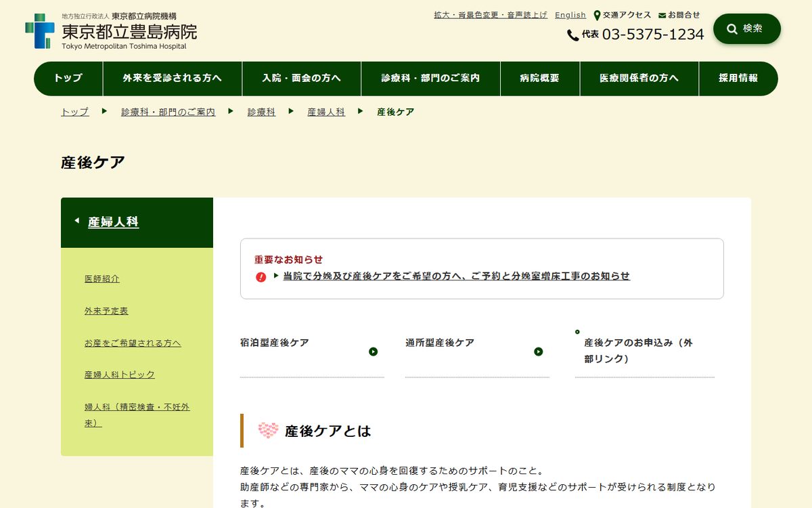The height and width of the screenshot is (508, 812).
Task: Go to トップ in breadcrumb
Action: coord(75,112)
